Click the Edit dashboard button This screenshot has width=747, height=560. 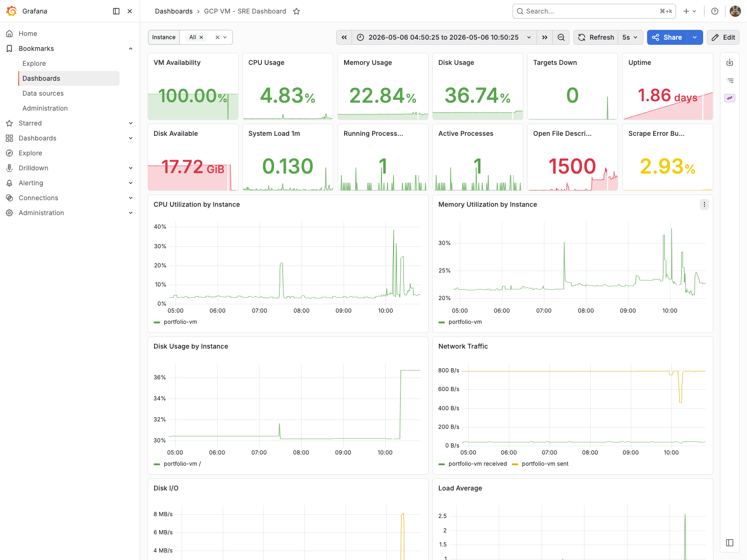723,37
